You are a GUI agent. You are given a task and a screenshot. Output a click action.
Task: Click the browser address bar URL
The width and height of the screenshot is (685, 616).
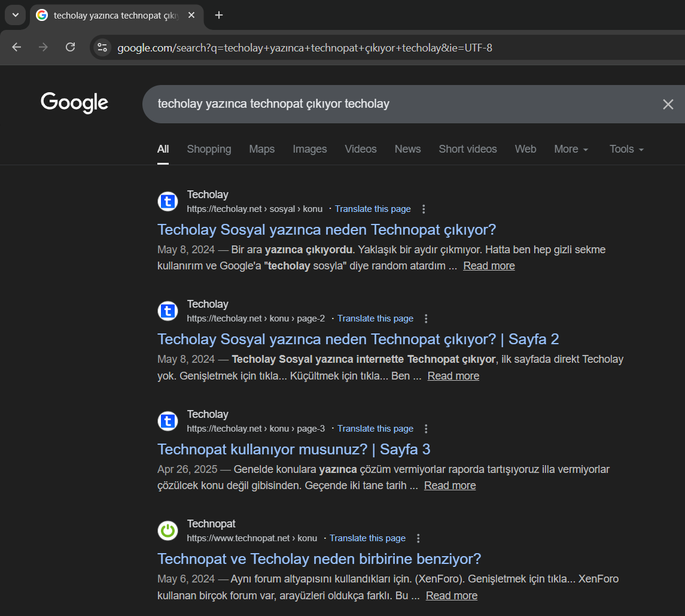click(305, 48)
